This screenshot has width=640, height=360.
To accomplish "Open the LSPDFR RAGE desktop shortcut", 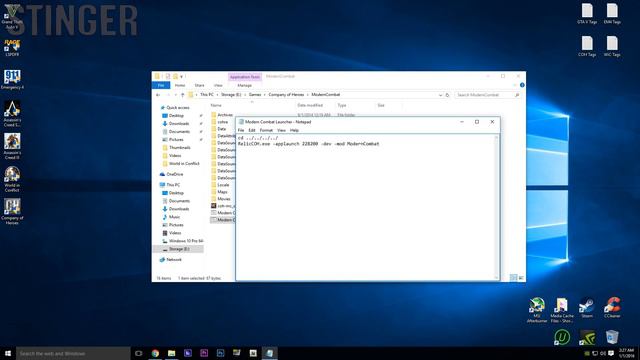I will coord(12,47).
